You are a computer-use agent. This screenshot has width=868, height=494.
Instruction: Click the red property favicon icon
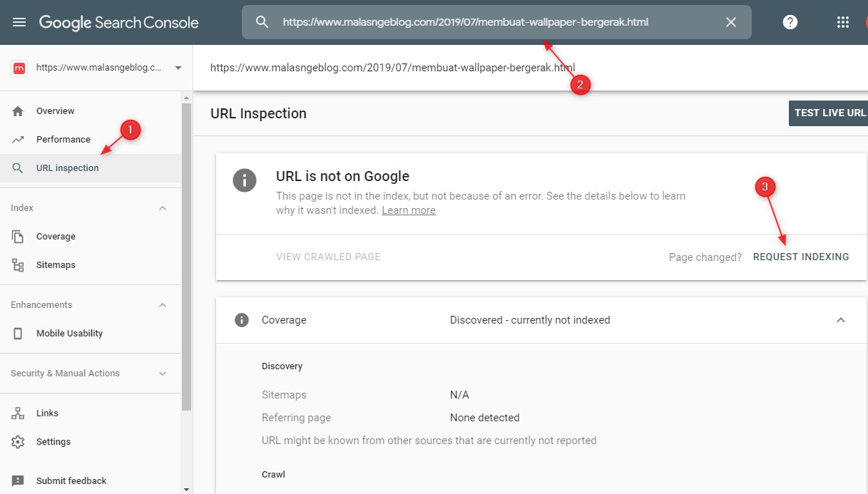pyautogui.click(x=19, y=68)
